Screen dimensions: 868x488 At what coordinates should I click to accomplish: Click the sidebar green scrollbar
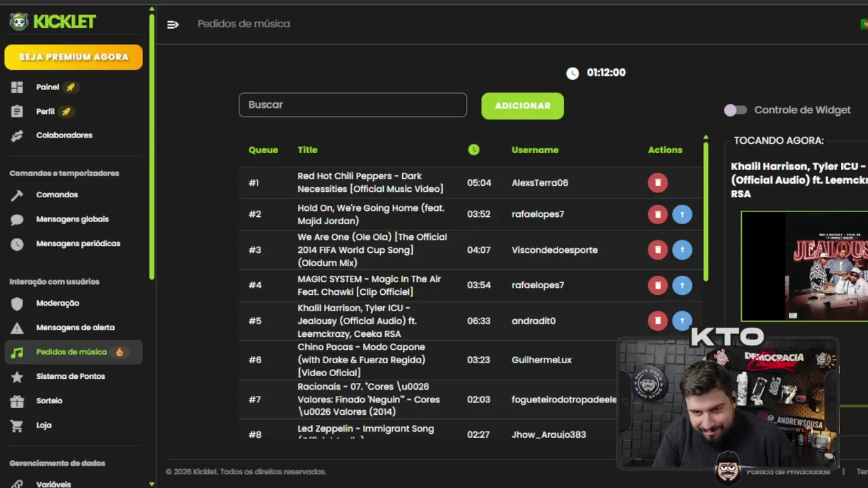pyautogui.click(x=152, y=146)
